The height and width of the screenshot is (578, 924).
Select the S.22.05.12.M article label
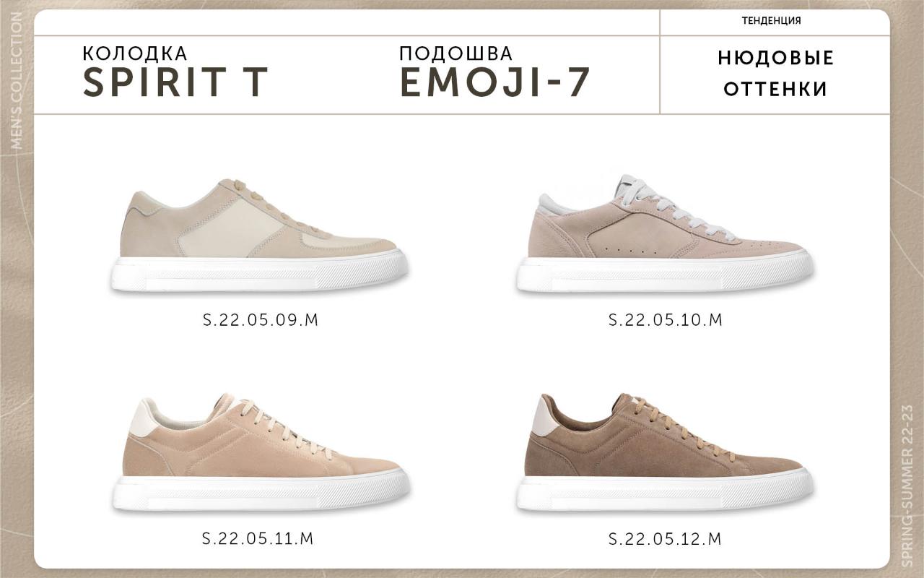point(666,539)
